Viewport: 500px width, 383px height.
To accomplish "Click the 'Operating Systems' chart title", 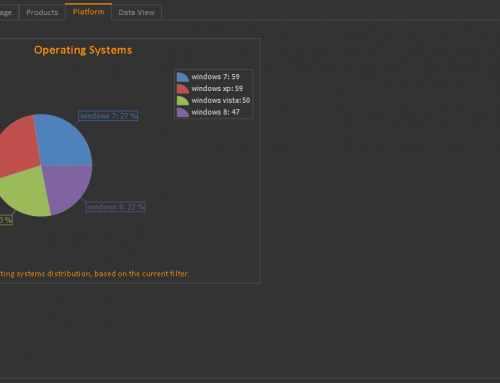I will pyautogui.click(x=83, y=50).
